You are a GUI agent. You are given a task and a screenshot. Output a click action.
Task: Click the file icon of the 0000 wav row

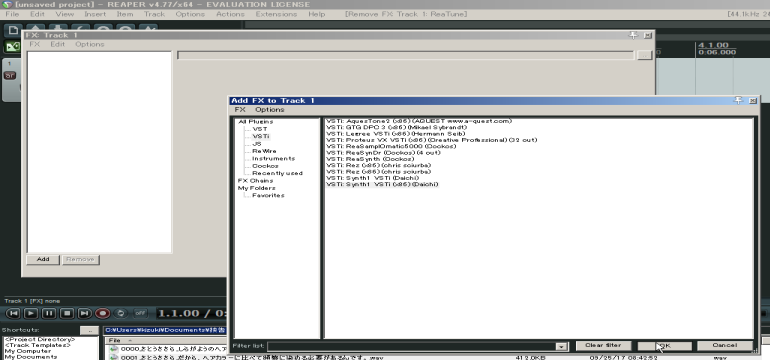point(114,349)
